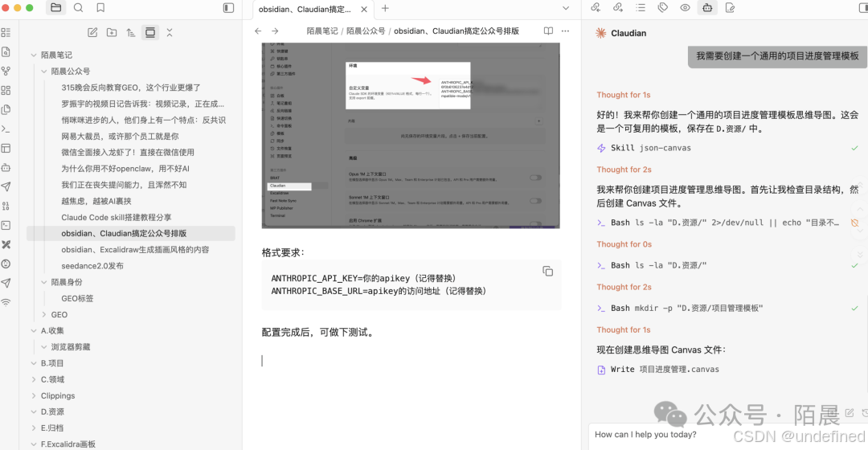The image size is (868, 450).
Task: Create a new note with pencil icon
Action: 92,33
